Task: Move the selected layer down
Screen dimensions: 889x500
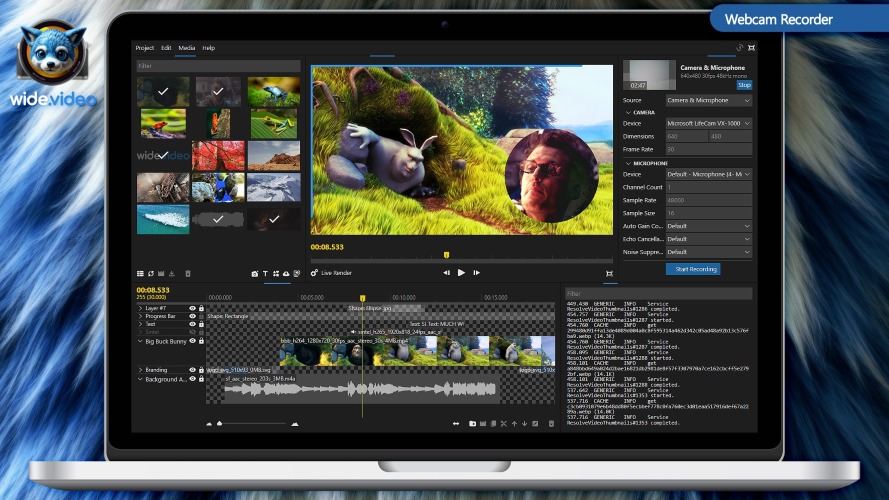Action: (x=524, y=423)
